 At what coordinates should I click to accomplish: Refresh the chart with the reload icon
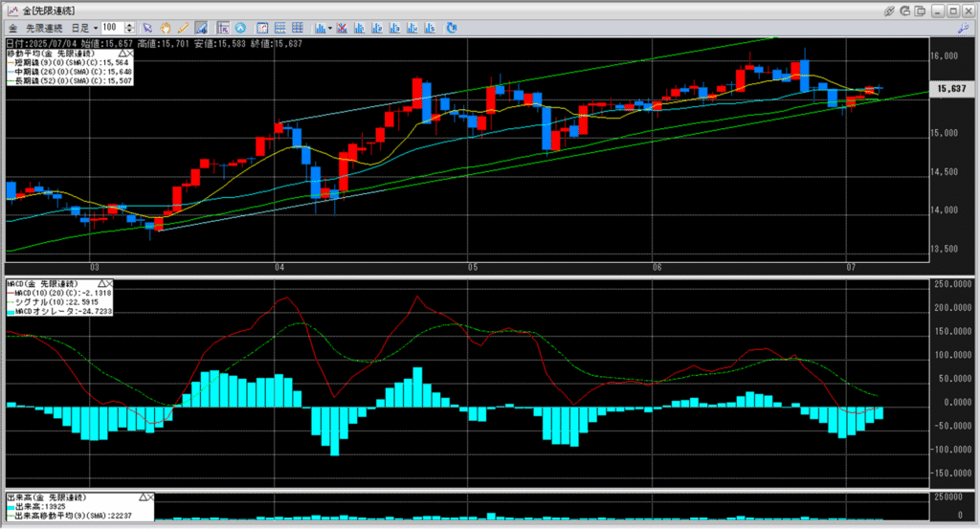(452, 28)
